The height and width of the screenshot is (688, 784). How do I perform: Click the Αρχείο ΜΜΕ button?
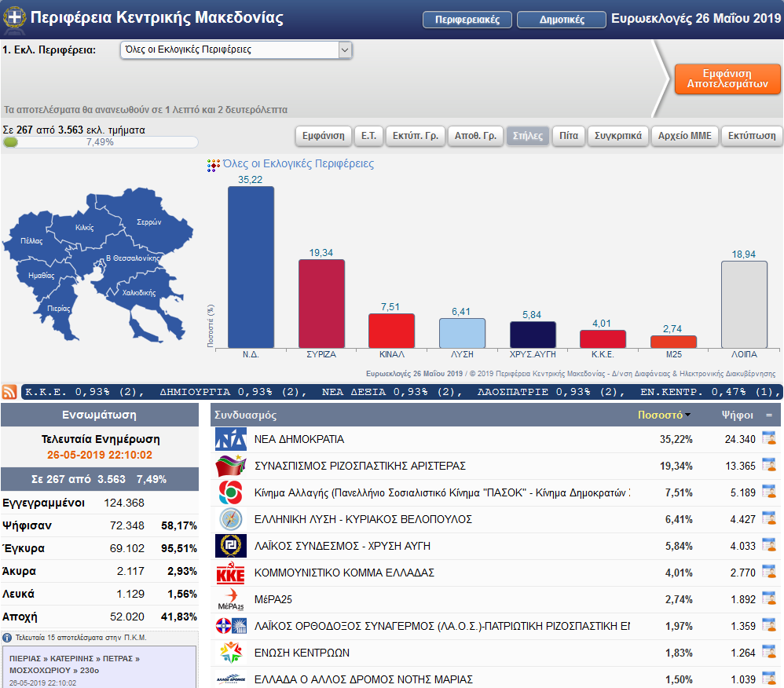point(684,136)
